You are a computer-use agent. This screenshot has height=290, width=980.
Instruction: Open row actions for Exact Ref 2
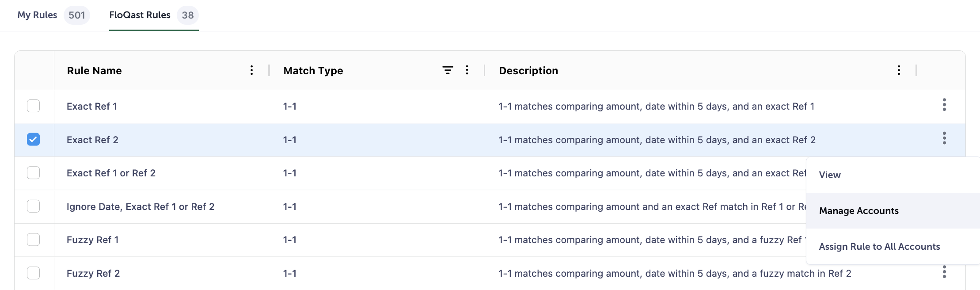pos(944,138)
